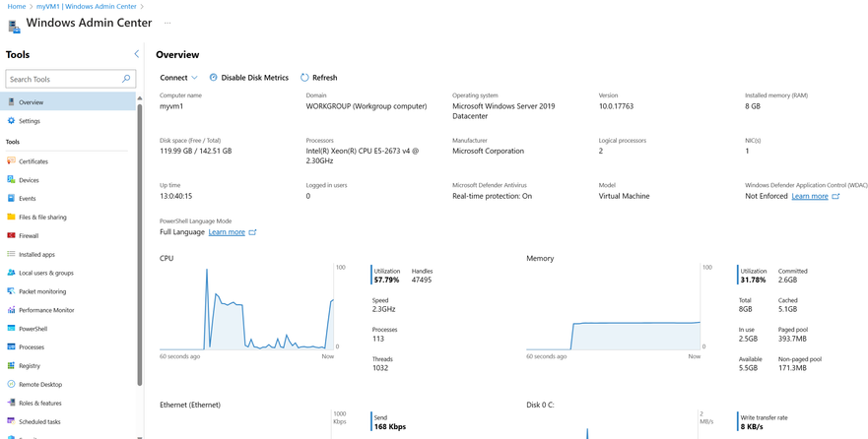Select the Memory Utilization 31.78% metric
This screenshot has height=439, width=868.
pos(754,276)
